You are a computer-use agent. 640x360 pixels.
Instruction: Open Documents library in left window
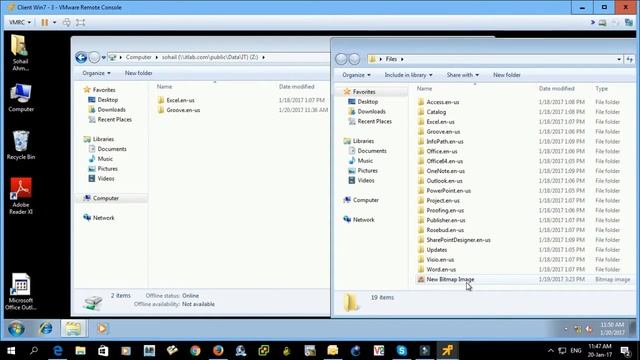(111, 149)
